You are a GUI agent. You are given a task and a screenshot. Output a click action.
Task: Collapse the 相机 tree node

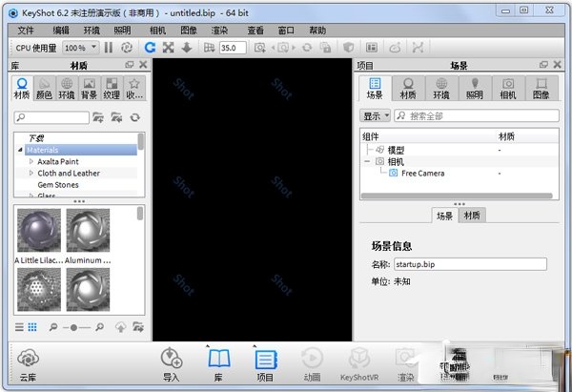pyautogui.click(x=367, y=161)
